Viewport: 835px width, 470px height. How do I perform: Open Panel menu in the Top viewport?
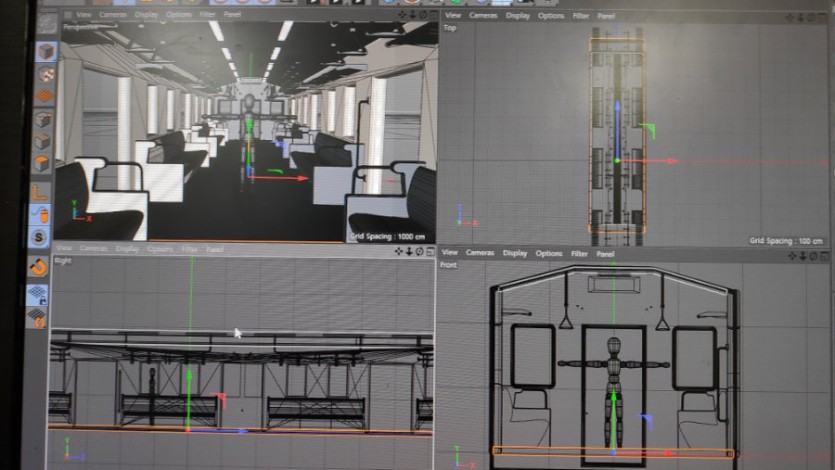[606, 16]
